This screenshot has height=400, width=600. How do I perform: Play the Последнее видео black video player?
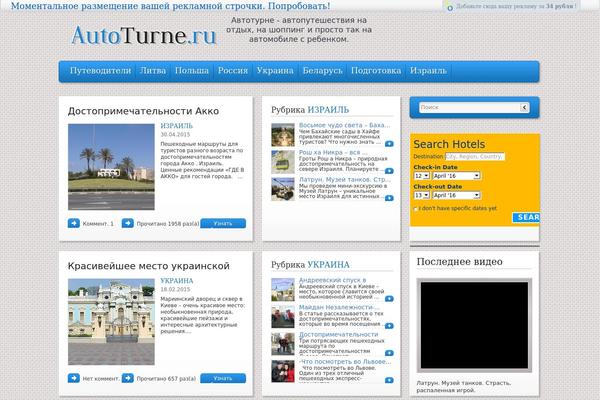474,325
